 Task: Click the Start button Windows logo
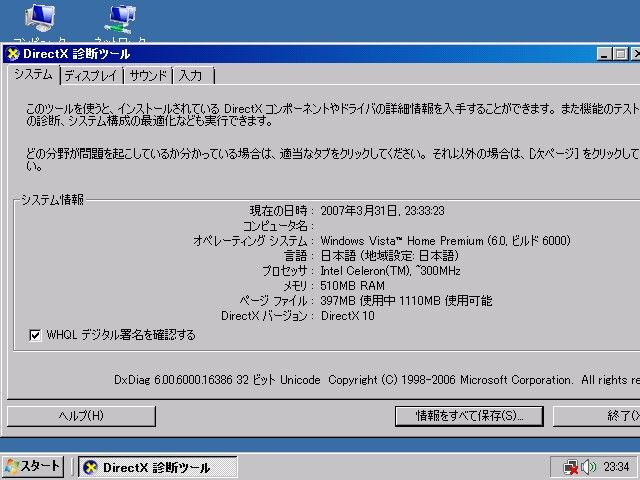(x=12, y=467)
